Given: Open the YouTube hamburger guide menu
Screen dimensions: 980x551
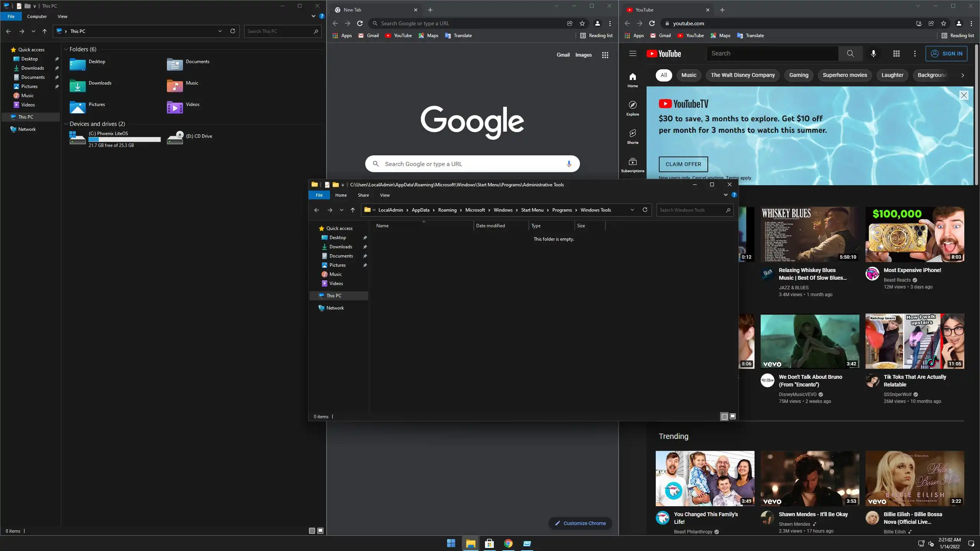Looking at the screenshot, I should tap(632, 54).
